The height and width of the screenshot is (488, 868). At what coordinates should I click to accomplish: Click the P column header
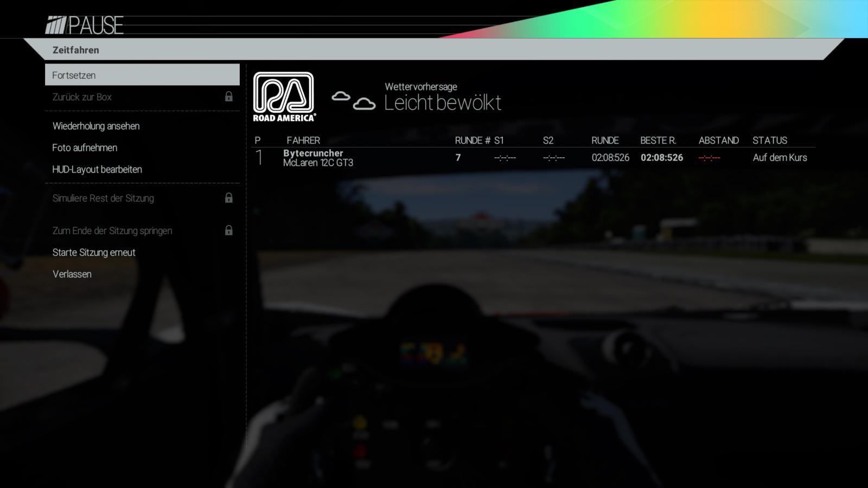click(258, 140)
